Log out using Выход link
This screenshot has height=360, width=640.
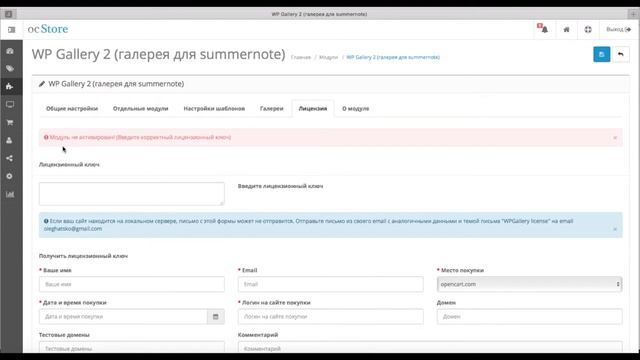pyautogui.click(x=618, y=29)
